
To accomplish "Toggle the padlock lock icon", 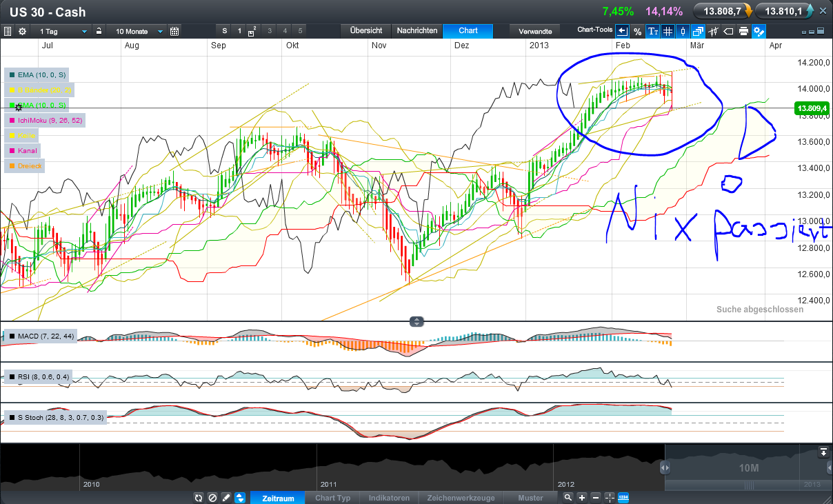I will point(99,31).
